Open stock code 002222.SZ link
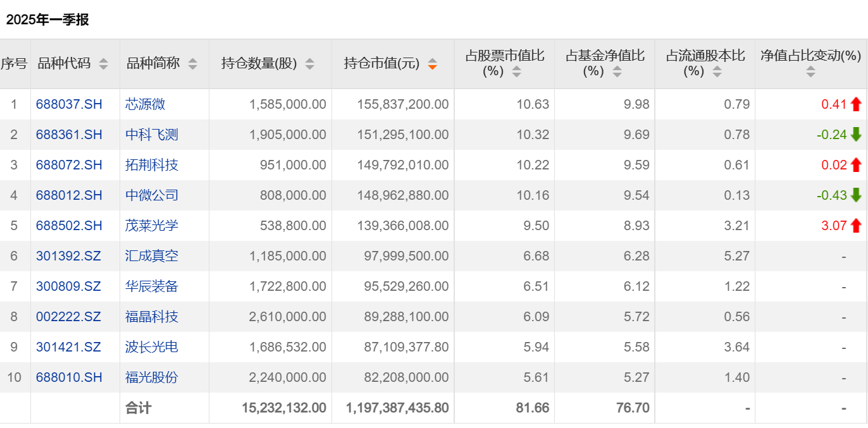The width and height of the screenshot is (868, 428). (68, 317)
